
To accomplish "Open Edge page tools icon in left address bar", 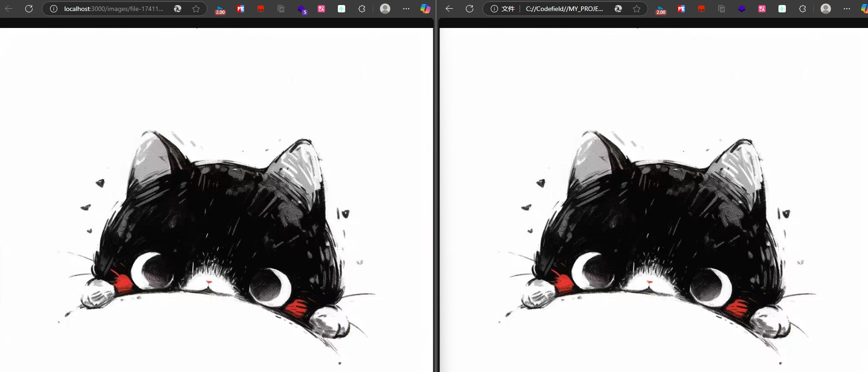I will [x=178, y=9].
